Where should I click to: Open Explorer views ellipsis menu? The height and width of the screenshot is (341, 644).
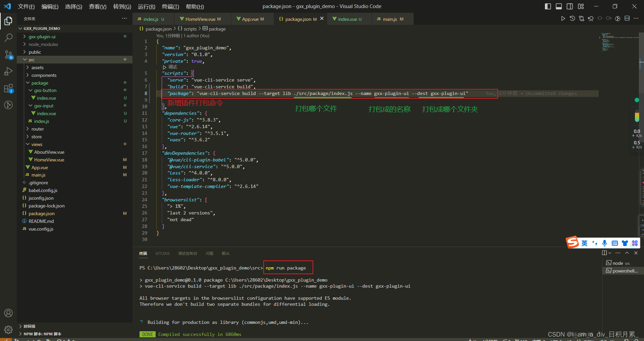coord(124,18)
